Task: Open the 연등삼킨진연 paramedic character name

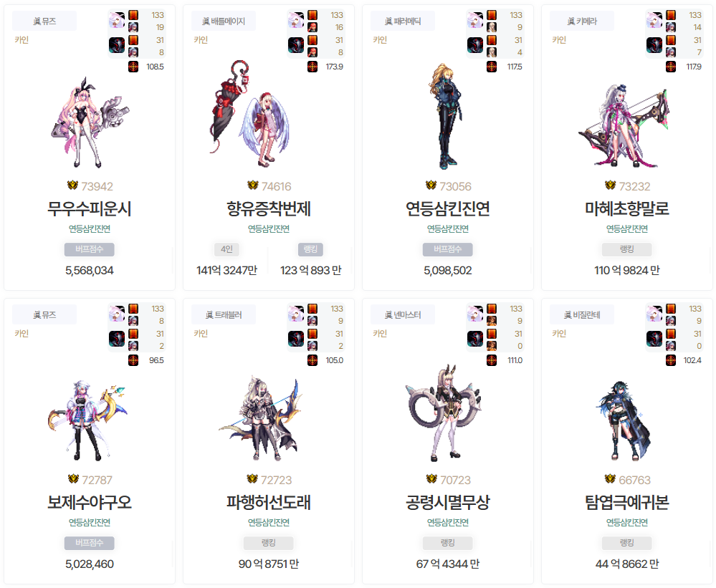Action: click(x=448, y=209)
